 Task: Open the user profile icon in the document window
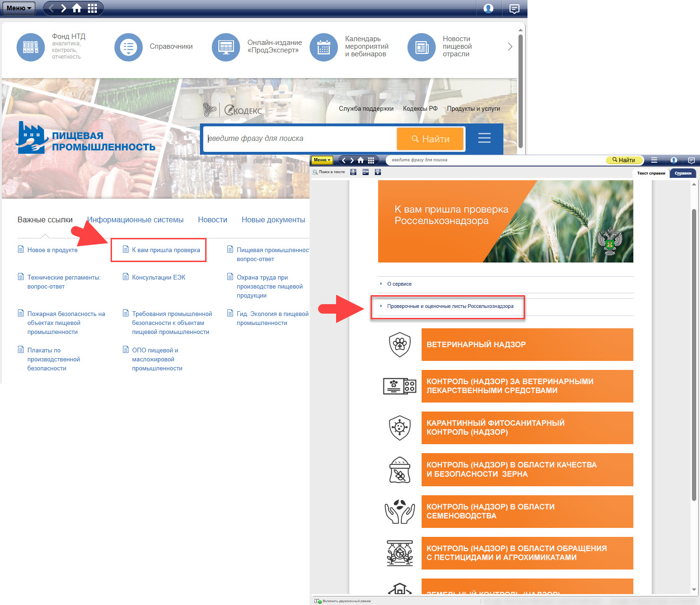(674, 160)
